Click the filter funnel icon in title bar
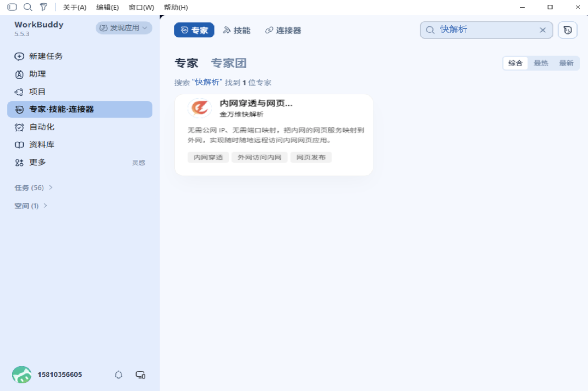 pyautogui.click(x=43, y=7)
